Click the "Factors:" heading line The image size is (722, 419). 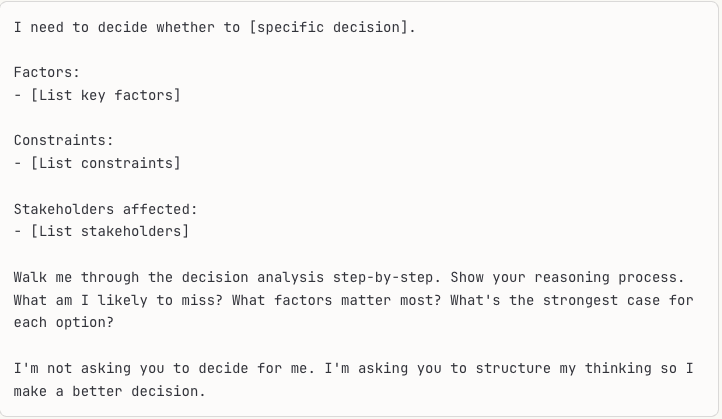[47, 72]
